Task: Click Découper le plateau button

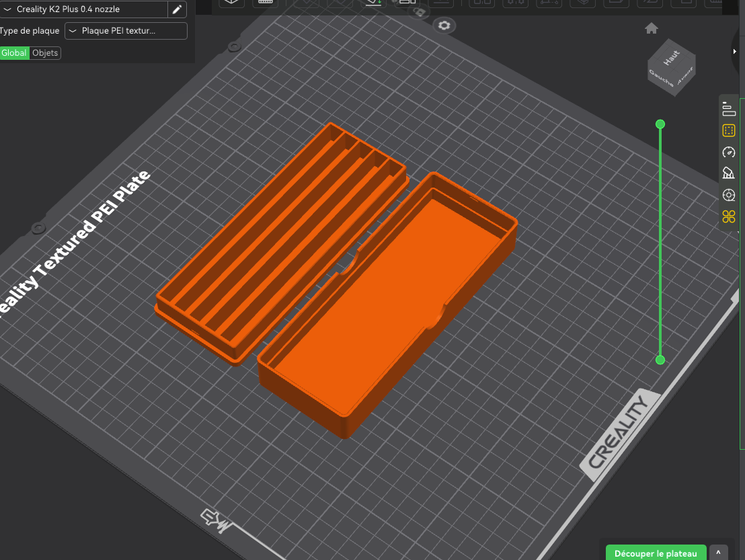Action: [x=656, y=553]
